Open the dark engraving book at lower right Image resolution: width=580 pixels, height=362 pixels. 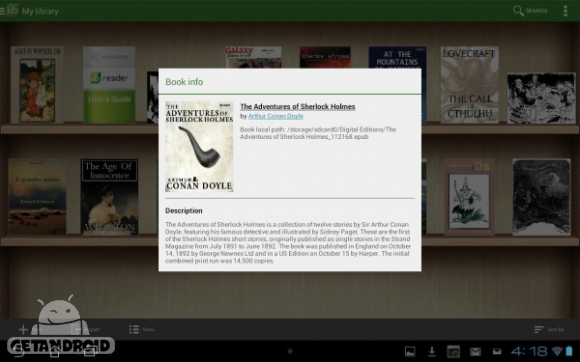pyautogui.click(x=542, y=197)
